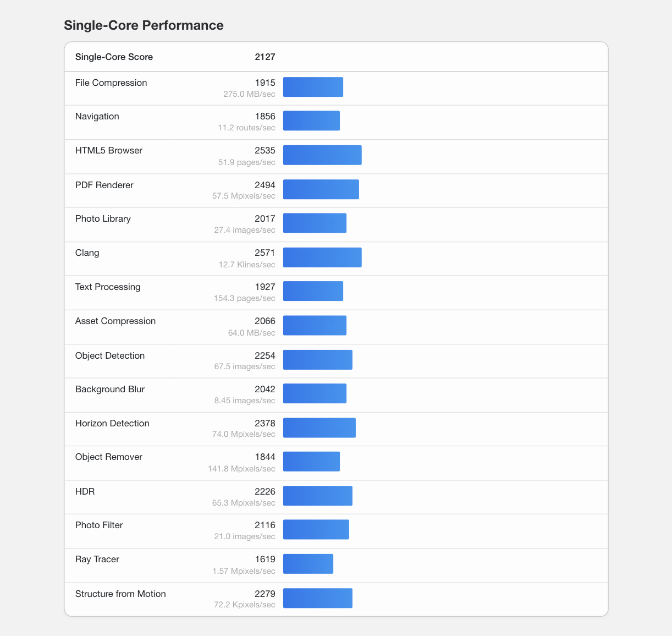Click the Asset Compression score bar
Image resolution: width=672 pixels, height=636 pixels.
tap(315, 326)
